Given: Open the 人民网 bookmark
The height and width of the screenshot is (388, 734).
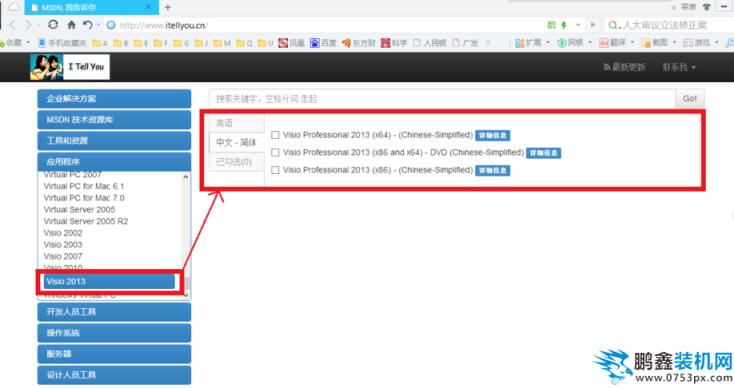Looking at the screenshot, I should pyautogui.click(x=429, y=43).
